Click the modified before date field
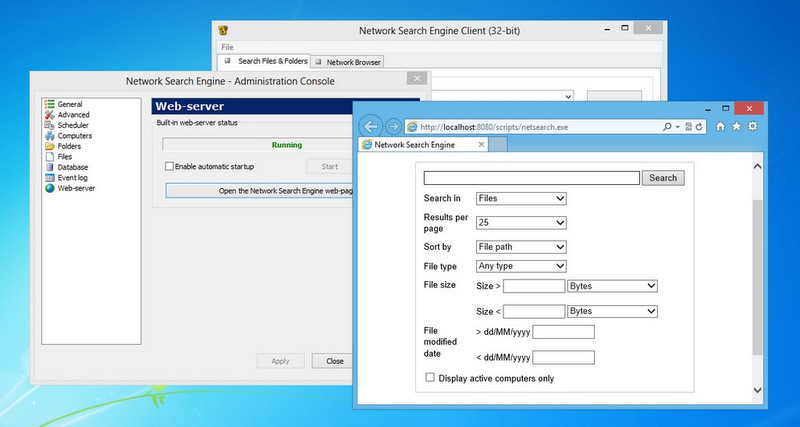Screen dimensions: 800x427 click(563, 358)
